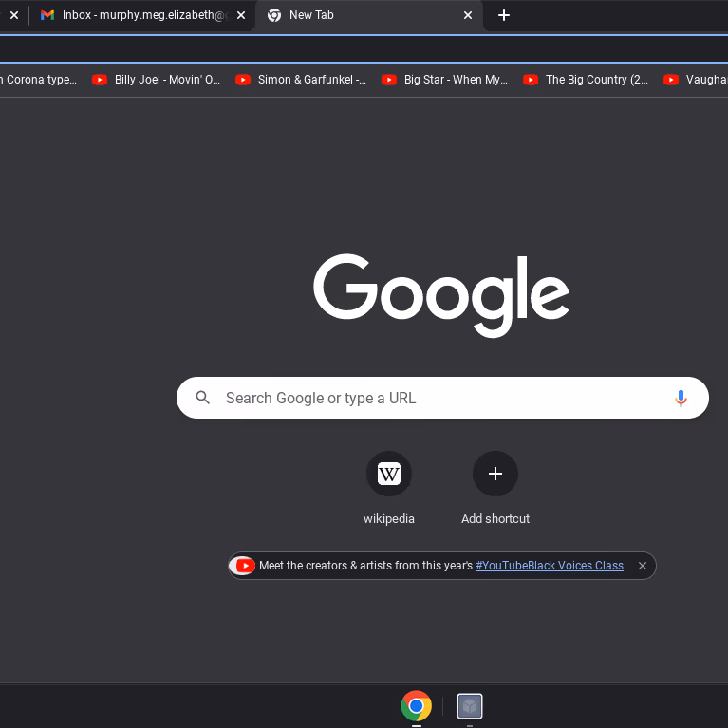Dismiss the YouTube creators promo banner
Image resolution: width=728 pixels, height=728 pixels.
coord(643,566)
